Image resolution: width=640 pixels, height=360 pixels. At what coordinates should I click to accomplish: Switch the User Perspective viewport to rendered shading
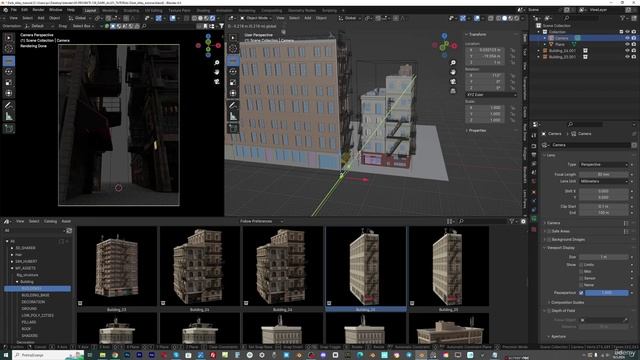pos(516,18)
